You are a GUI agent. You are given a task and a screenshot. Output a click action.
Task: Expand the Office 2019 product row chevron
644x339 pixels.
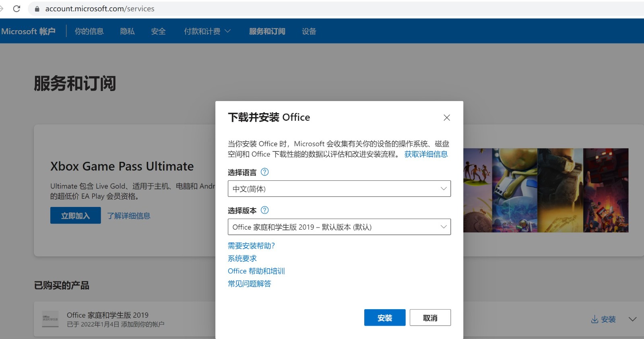coord(632,319)
